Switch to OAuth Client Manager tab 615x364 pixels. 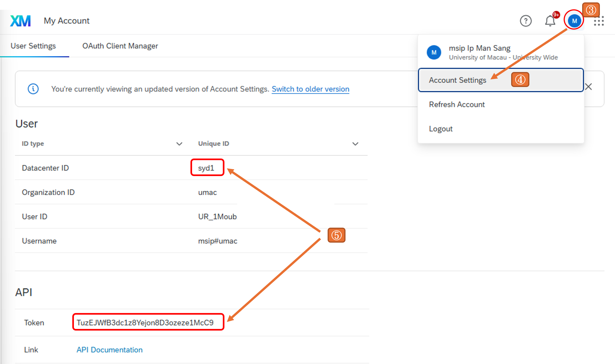[x=120, y=46]
